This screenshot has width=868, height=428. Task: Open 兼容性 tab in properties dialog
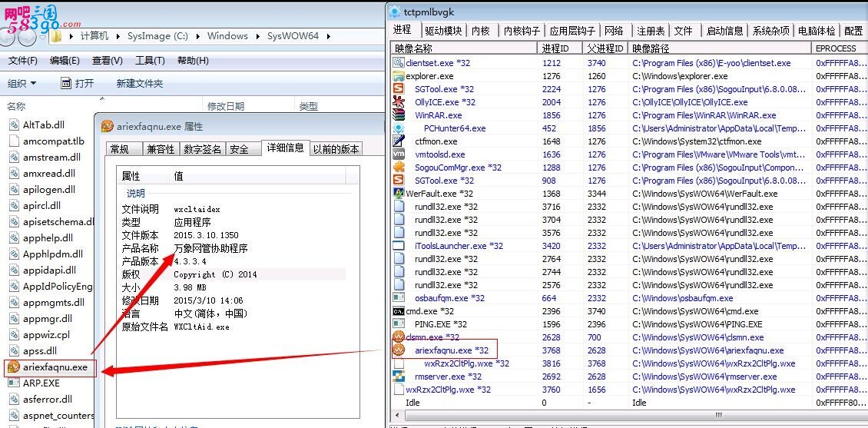pyautogui.click(x=161, y=149)
